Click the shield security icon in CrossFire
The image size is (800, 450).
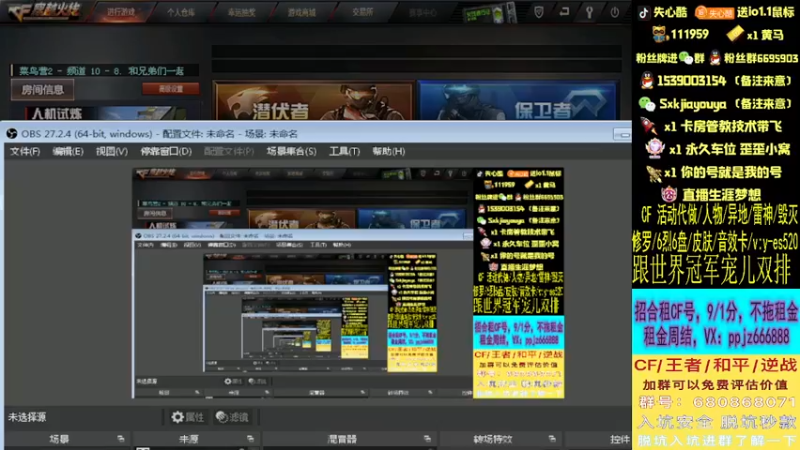[x=539, y=12]
